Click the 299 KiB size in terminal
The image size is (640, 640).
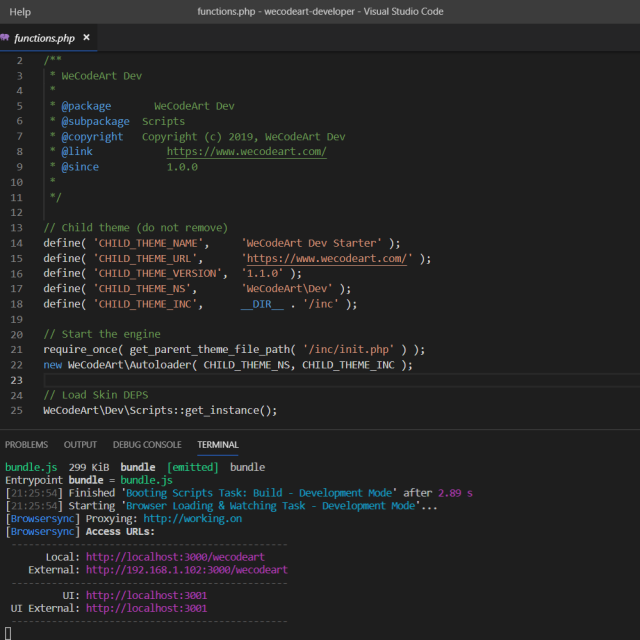pyautogui.click(x=89, y=467)
